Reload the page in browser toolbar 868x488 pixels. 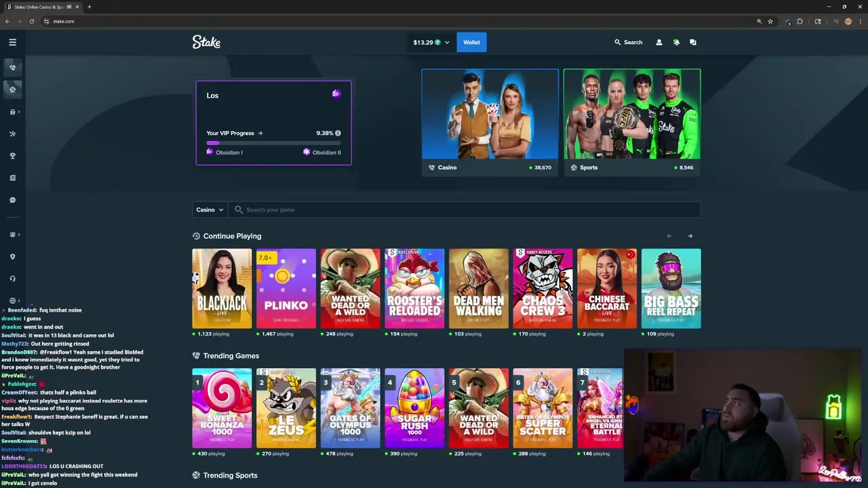[31, 21]
